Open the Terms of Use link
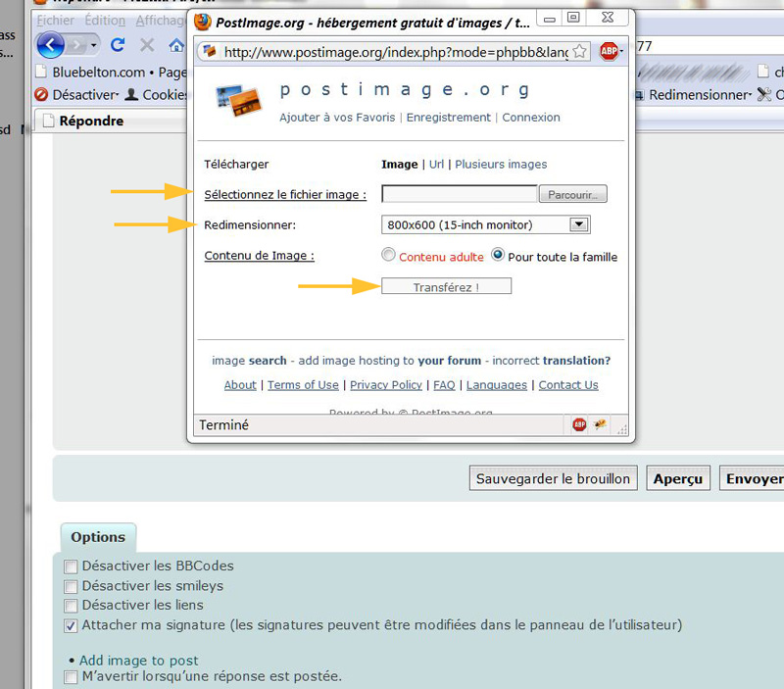 pos(303,385)
